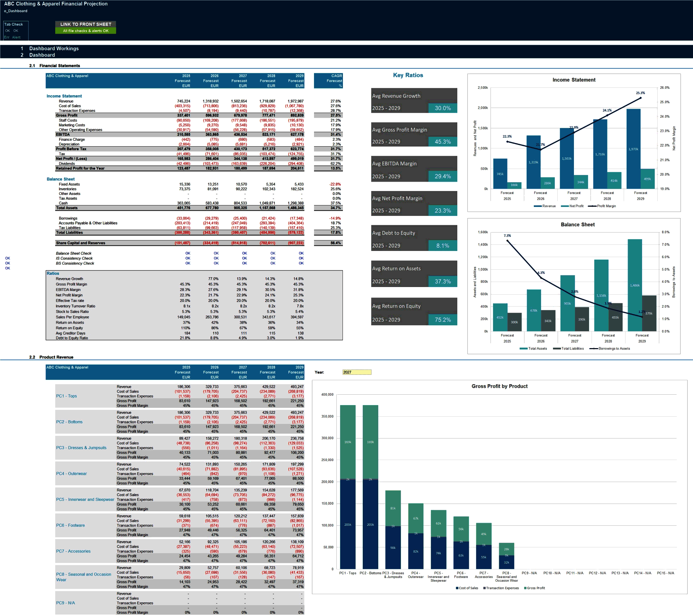Click the Year: label beside the selector
The height and width of the screenshot is (616, 693).
(319, 372)
